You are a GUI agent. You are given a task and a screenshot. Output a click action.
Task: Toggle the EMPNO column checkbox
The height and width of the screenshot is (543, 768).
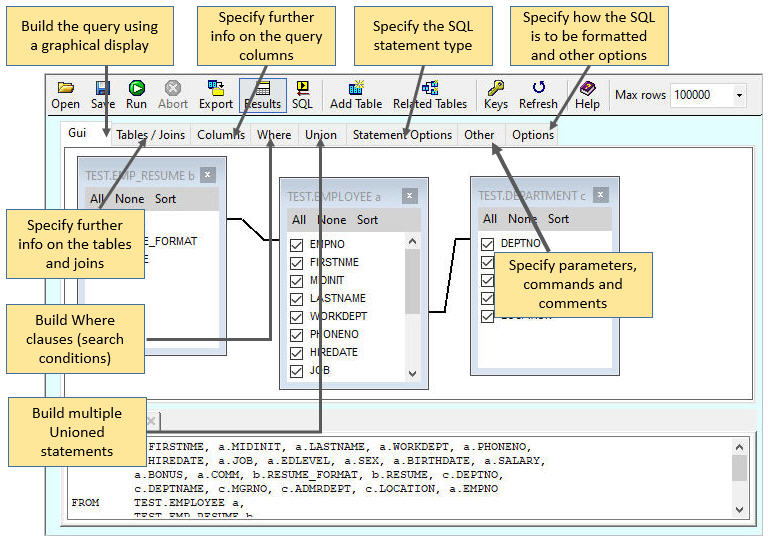296,245
